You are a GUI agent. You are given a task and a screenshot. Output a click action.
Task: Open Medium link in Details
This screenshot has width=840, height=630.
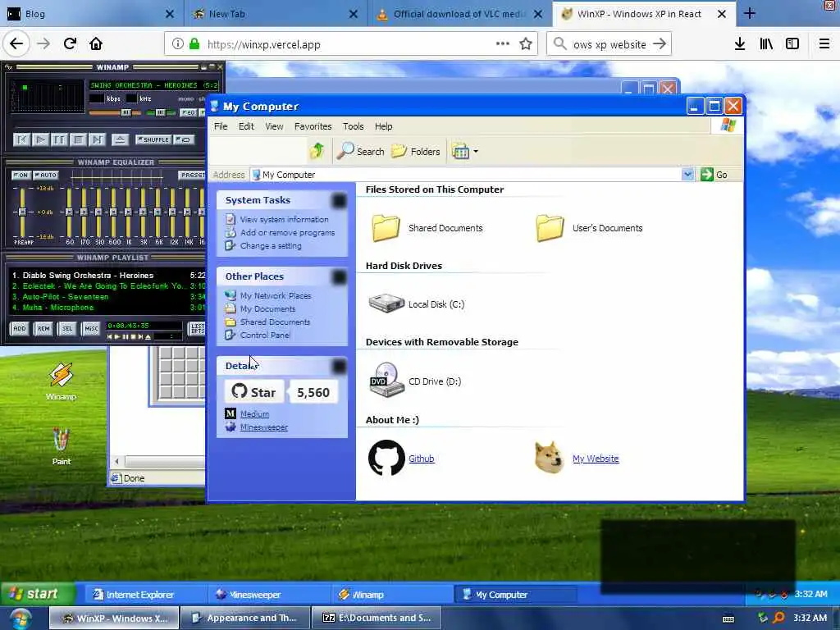pyautogui.click(x=254, y=414)
